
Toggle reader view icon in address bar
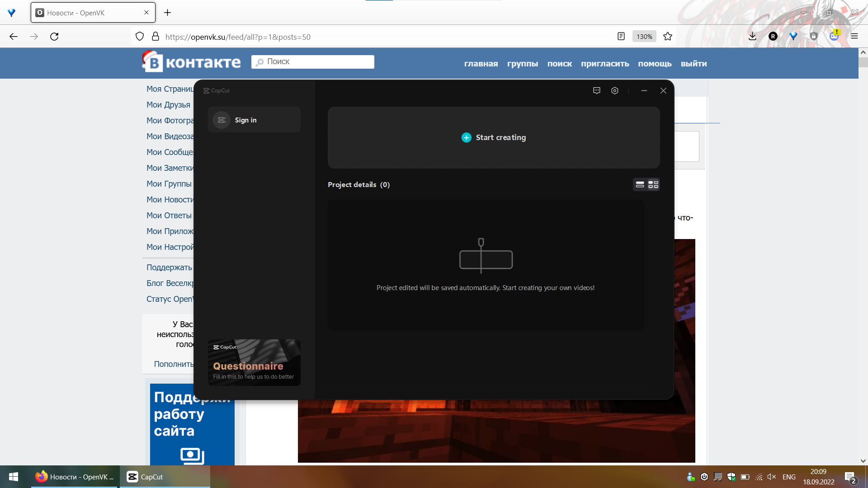(621, 37)
